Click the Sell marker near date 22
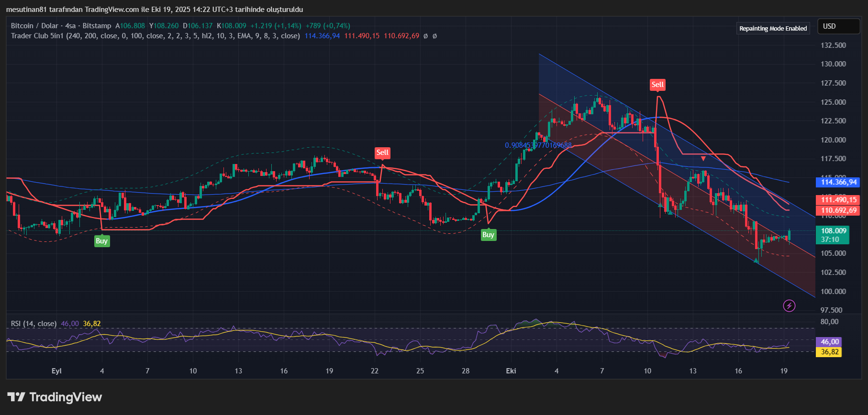 coord(382,153)
